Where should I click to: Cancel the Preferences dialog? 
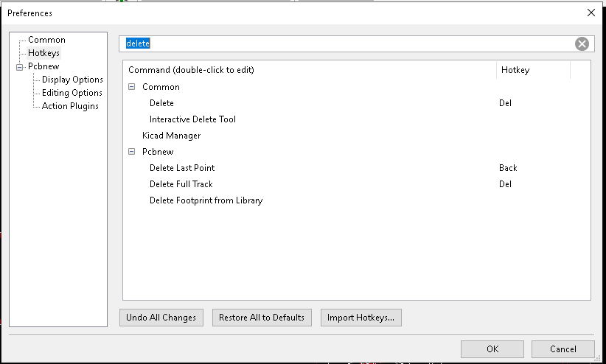click(563, 349)
